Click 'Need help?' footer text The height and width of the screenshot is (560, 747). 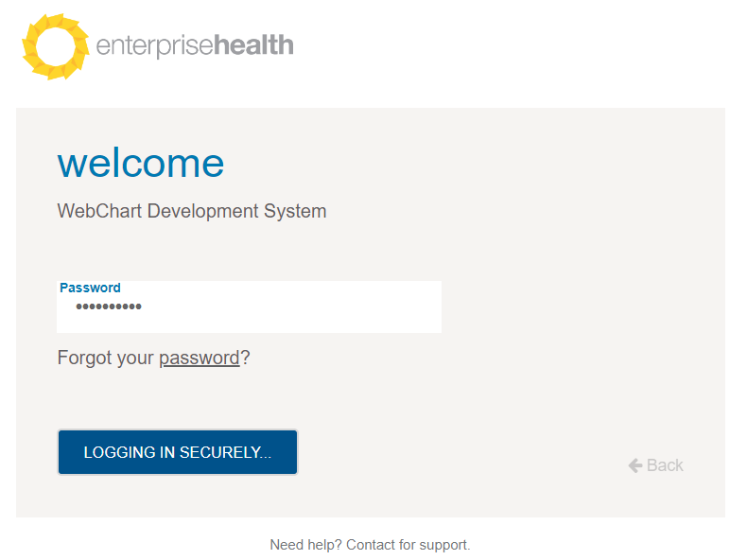305,545
